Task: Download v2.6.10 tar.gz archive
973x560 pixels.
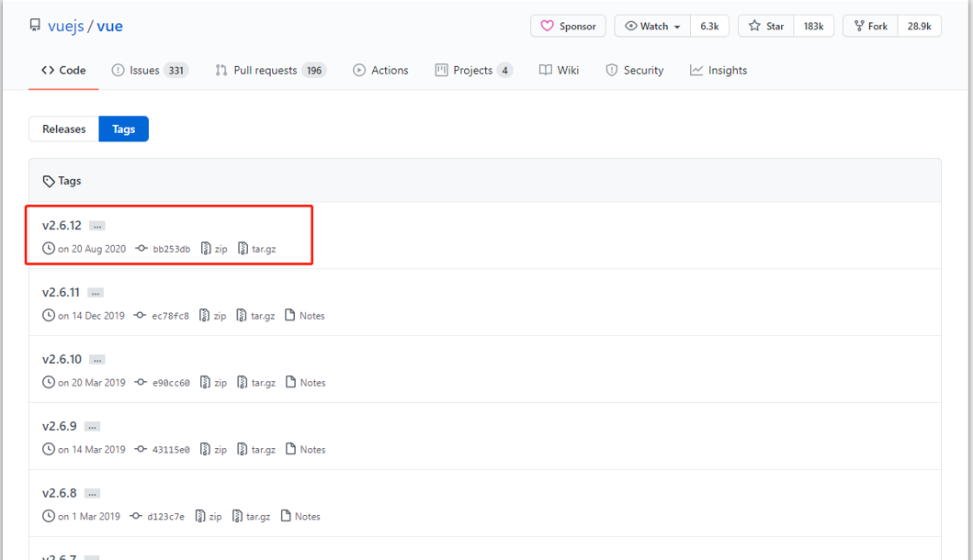Action: coord(256,383)
